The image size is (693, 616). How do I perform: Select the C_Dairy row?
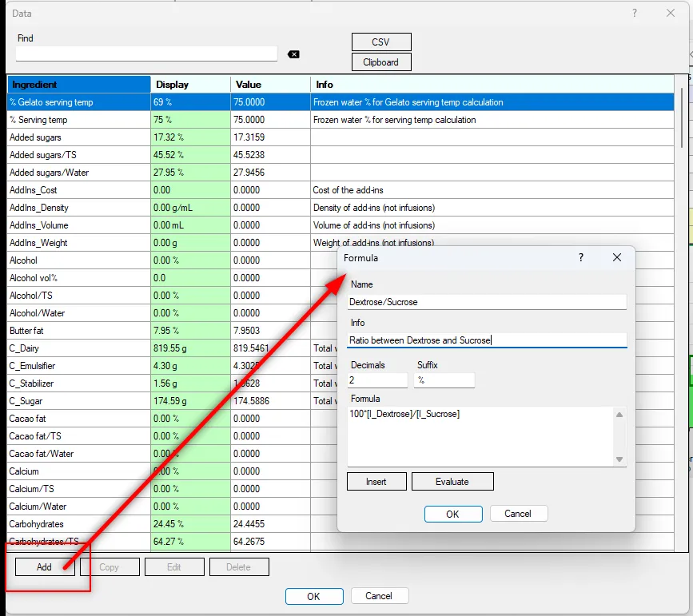pyautogui.click(x=173, y=348)
